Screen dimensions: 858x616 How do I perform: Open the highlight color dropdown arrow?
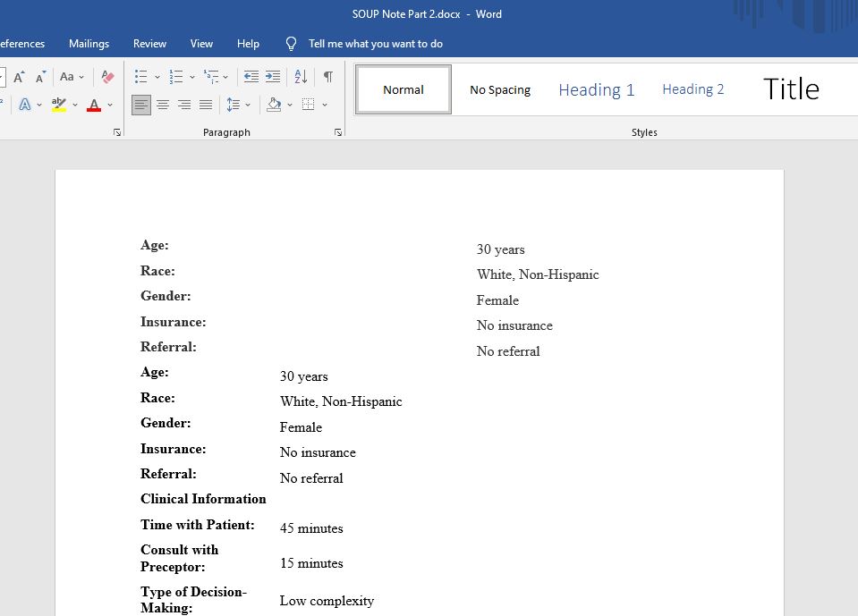tap(75, 105)
